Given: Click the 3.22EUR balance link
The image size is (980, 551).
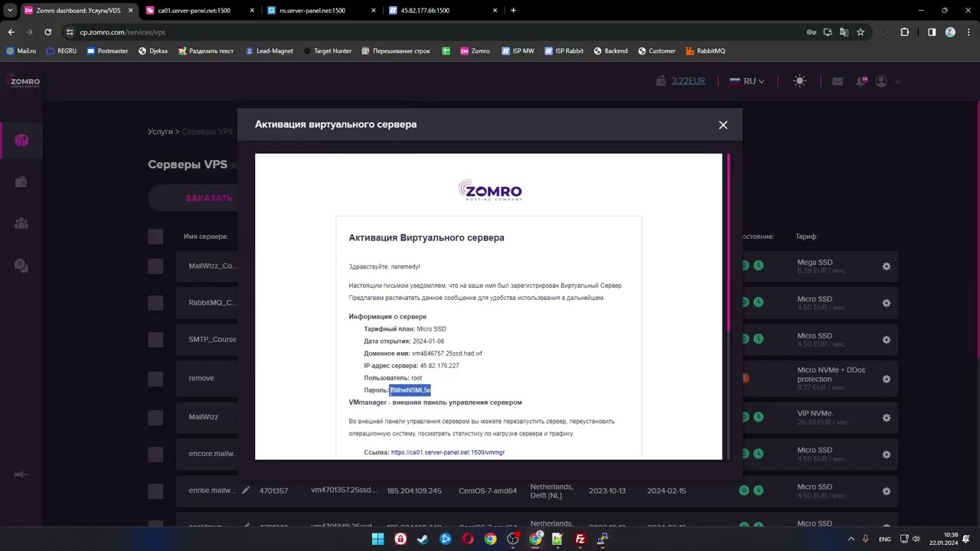Looking at the screenshot, I should tap(688, 81).
